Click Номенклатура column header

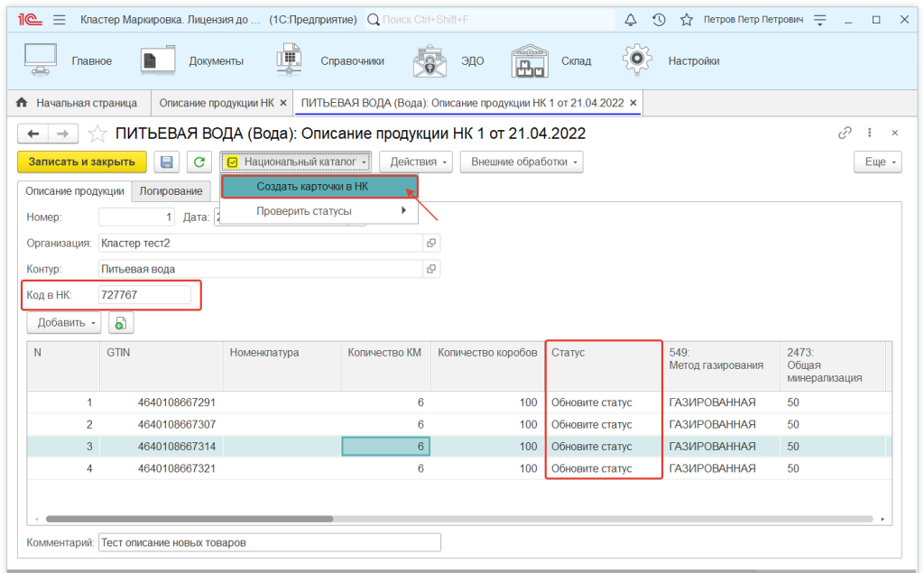(x=282, y=365)
